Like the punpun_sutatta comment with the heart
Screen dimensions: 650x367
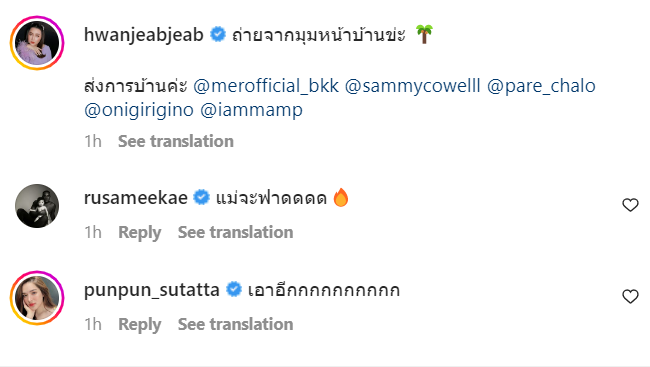[630, 297]
